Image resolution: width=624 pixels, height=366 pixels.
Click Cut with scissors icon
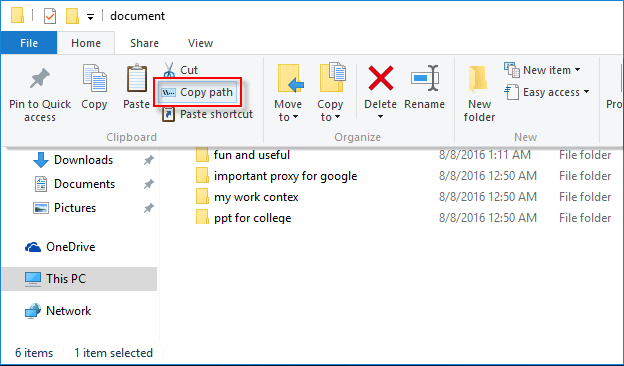pos(180,70)
